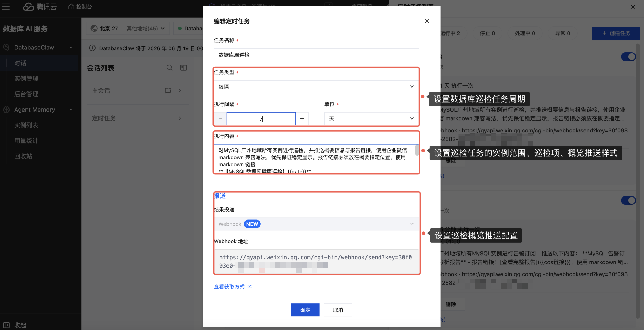Click the globe icon next to 北京 27
Viewport: 644px width, 330px height.
click(94, 28)
